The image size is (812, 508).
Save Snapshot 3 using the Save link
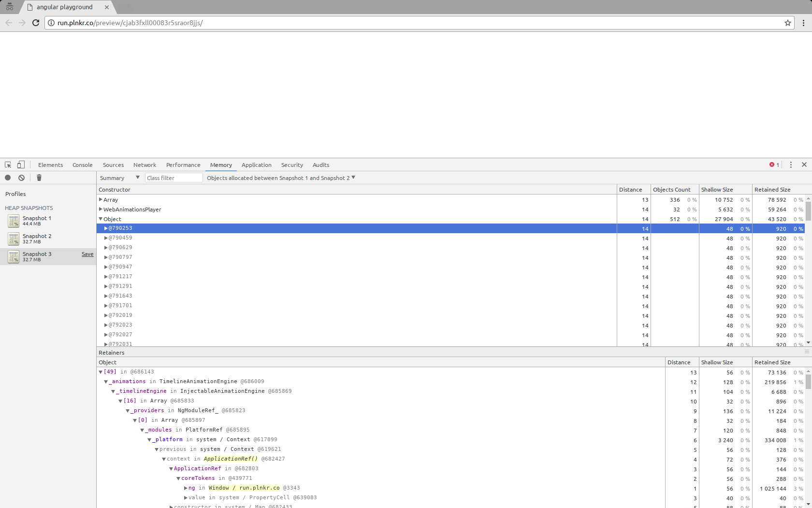click(x=87, y=254)
